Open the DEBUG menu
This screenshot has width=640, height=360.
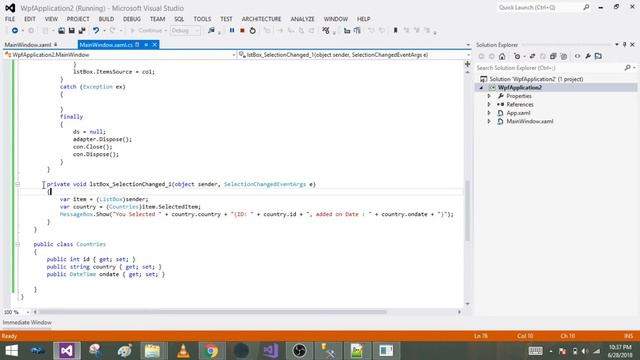(x=132, y=19)
